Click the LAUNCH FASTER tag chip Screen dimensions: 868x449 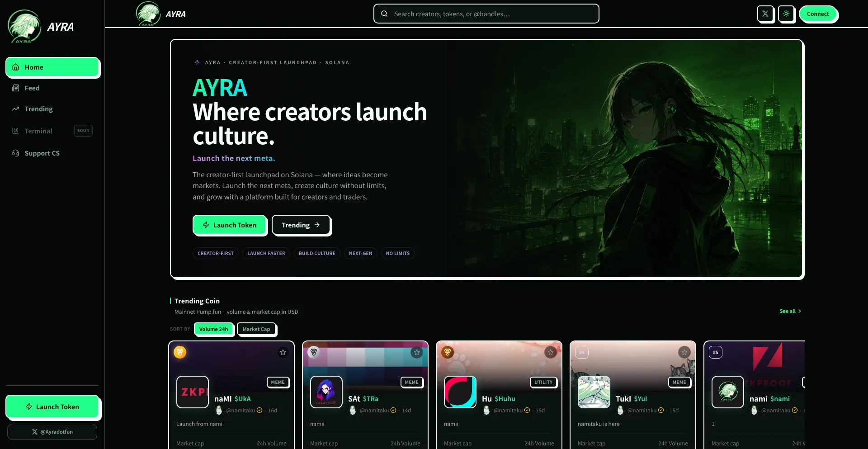tap(266, 253)
